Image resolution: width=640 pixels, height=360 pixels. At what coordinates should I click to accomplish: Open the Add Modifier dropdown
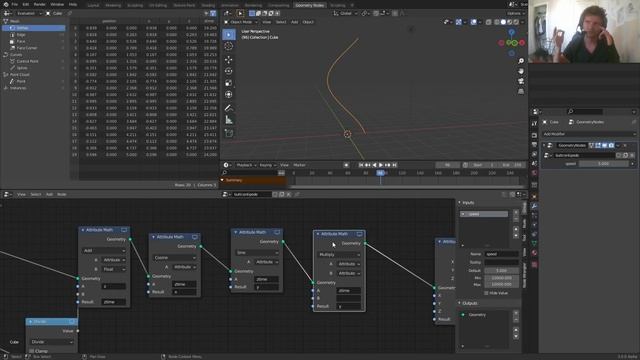[589, 134]
